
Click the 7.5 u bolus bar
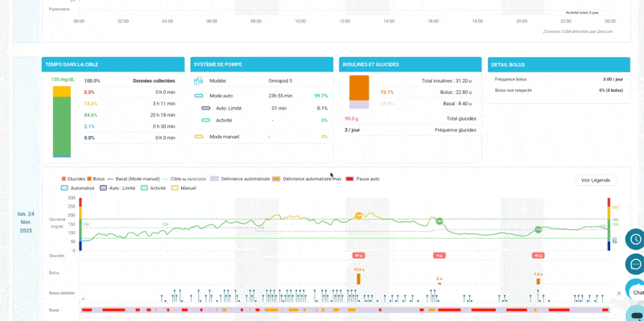(539, 282)
